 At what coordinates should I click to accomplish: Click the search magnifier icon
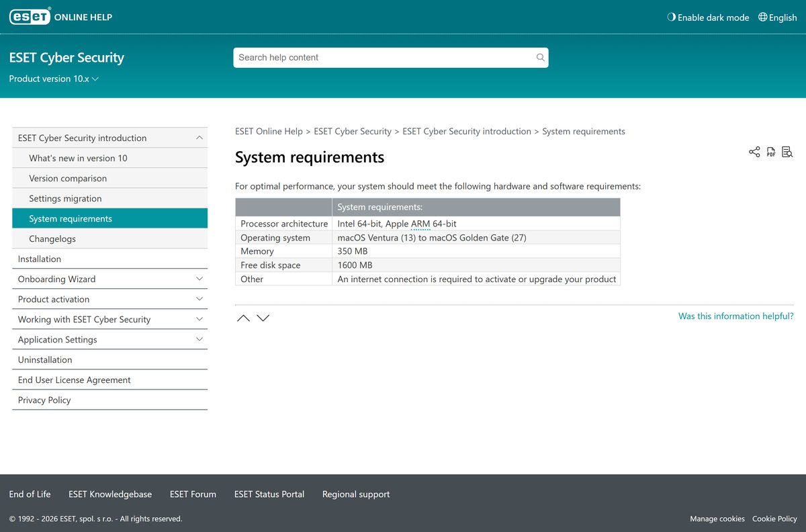click(540, 58)
